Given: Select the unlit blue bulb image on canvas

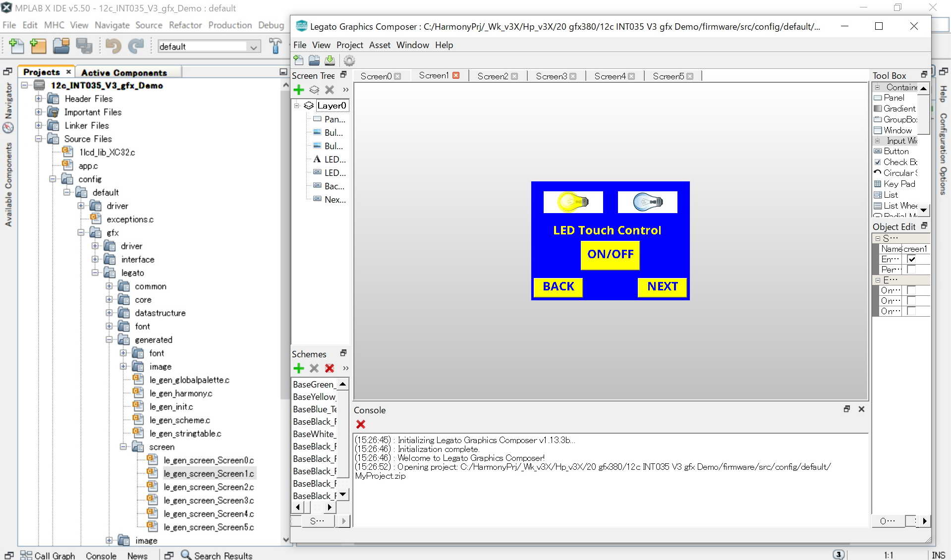Looking at the screenshot, I should (x=647, y=202).
